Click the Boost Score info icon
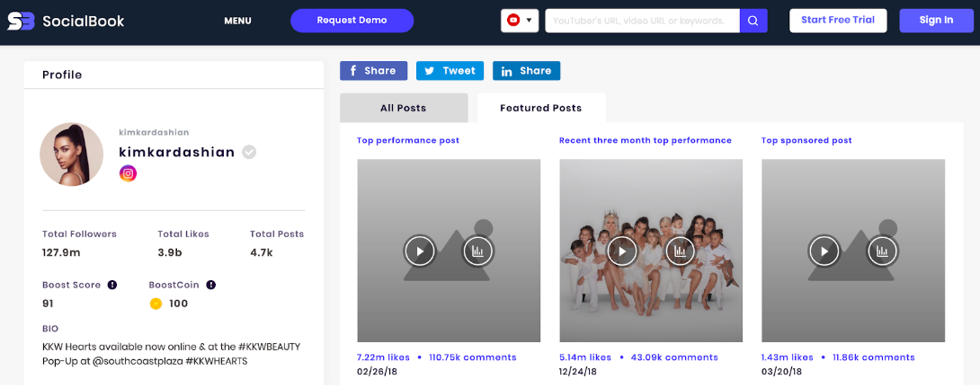Image resolution: width=980 pixels, height=388 pixels. (112, 285)
